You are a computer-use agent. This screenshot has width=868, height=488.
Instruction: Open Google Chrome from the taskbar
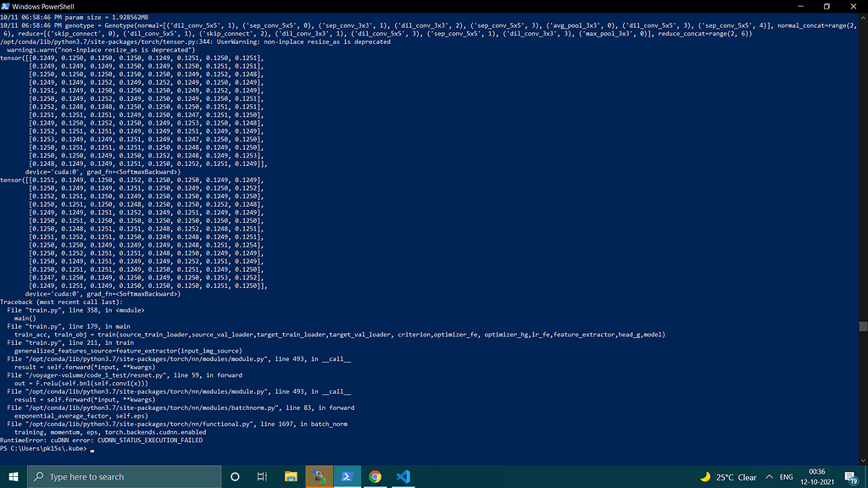click(x=376, y=476)
